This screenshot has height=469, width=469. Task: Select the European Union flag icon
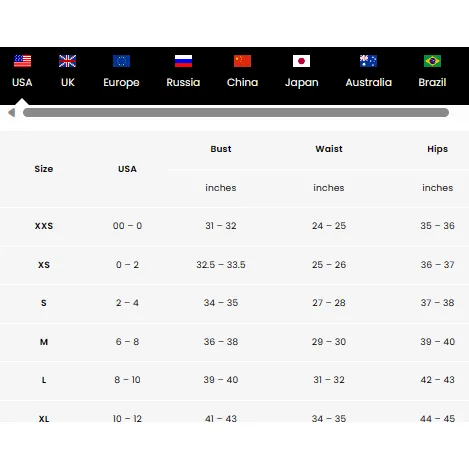121,61
